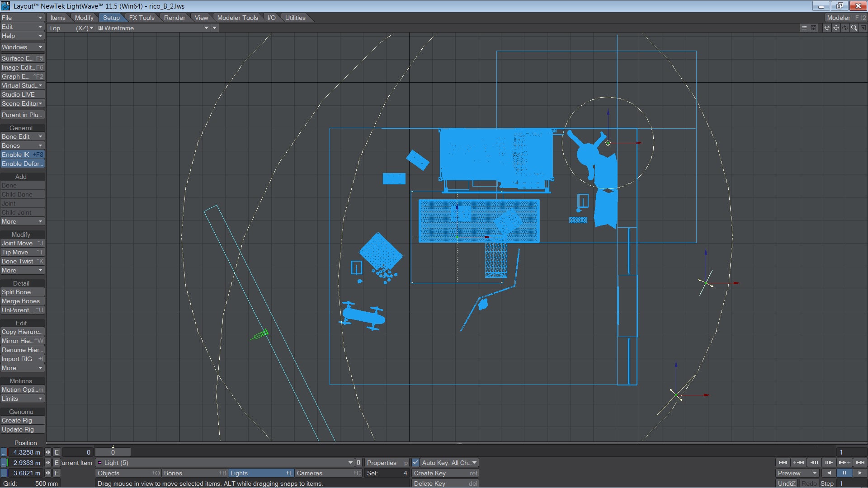Maximize viewport with corner icon
Image resolution: width=868 pixels, height=488 pixels.
pos(863,28)
